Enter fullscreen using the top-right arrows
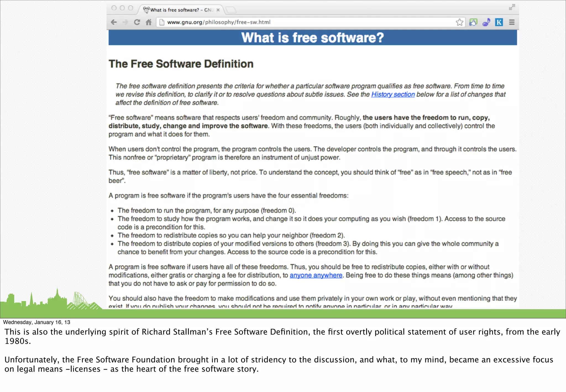The image size is (566, 392). (512, 7)
